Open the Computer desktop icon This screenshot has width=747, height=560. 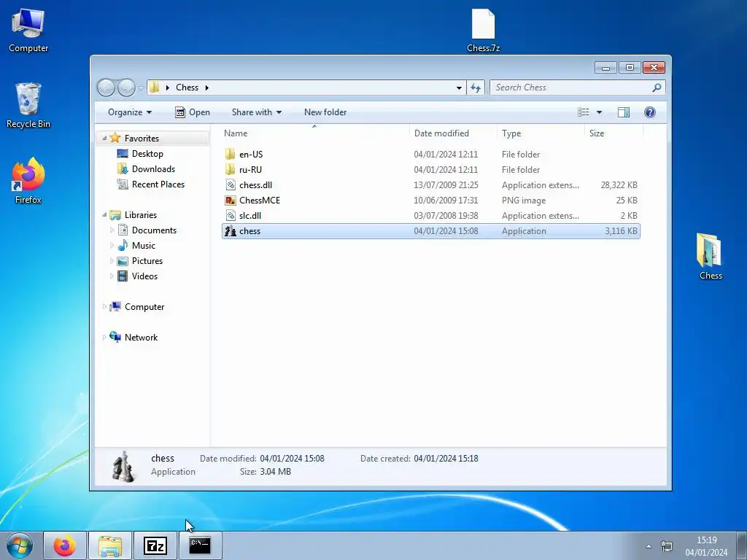(x=28, y=29)
